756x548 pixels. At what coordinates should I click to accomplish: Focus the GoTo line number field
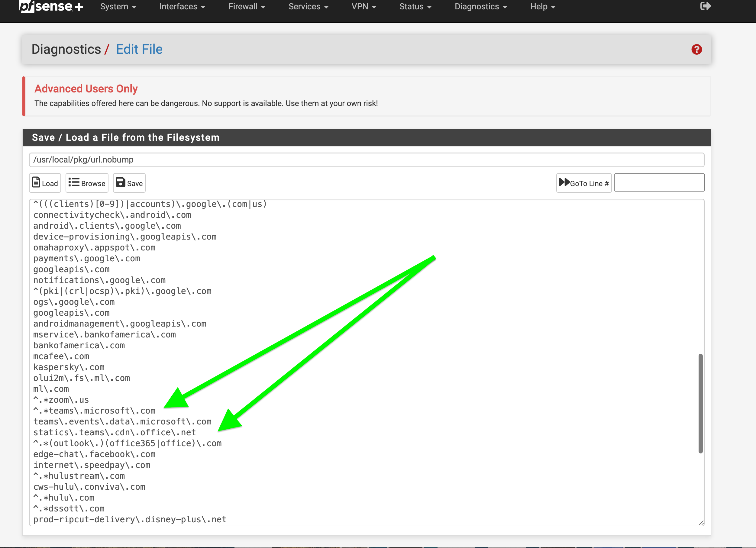click(659, 183)
